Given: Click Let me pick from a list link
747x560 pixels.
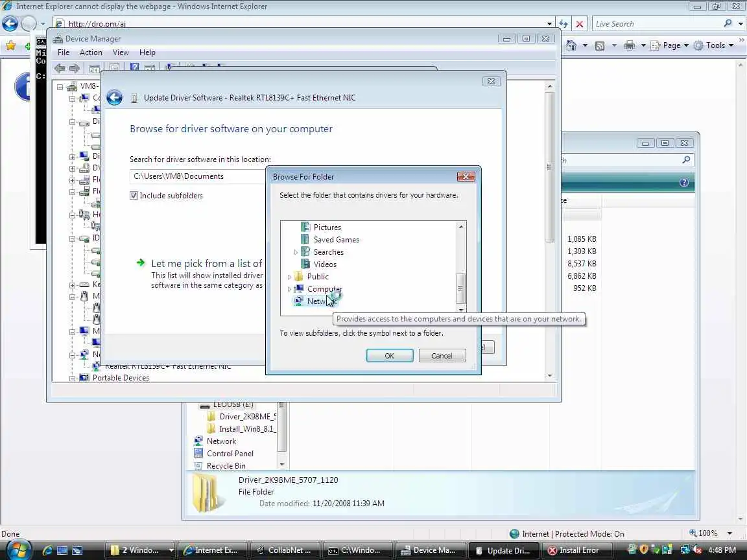Looking at the screenshot, I should [206, 263].
